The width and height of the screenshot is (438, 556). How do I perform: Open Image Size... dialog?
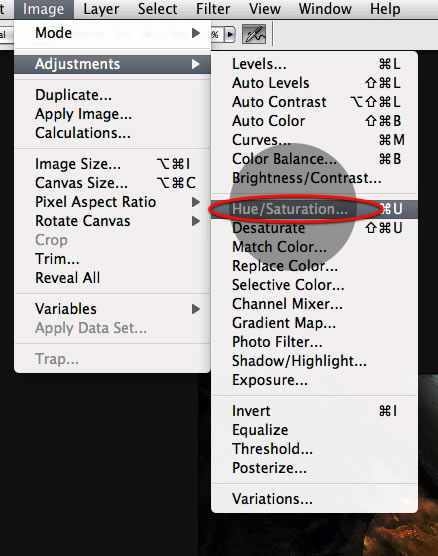point(112,164)
